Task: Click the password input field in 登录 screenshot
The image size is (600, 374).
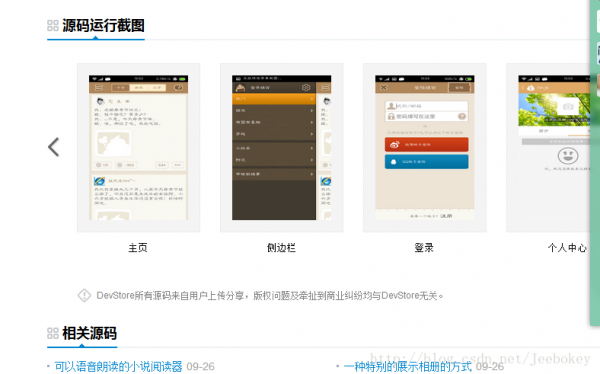Action: coord(426,116)
